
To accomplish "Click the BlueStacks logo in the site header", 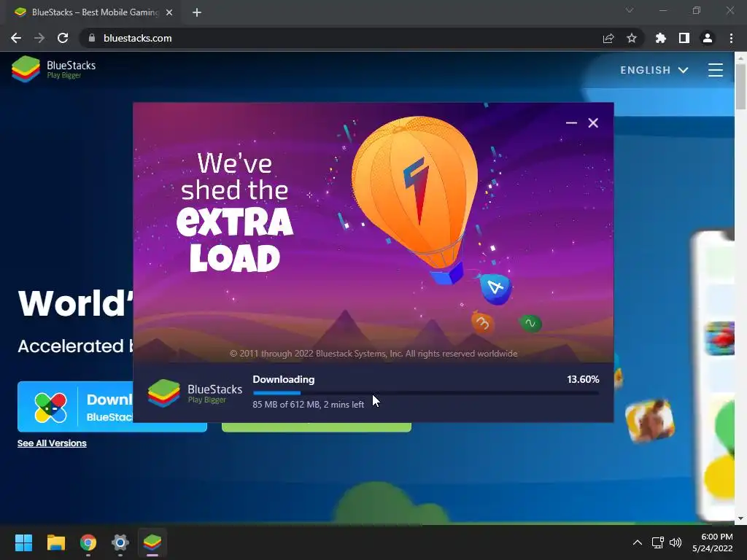I will 53,69.
